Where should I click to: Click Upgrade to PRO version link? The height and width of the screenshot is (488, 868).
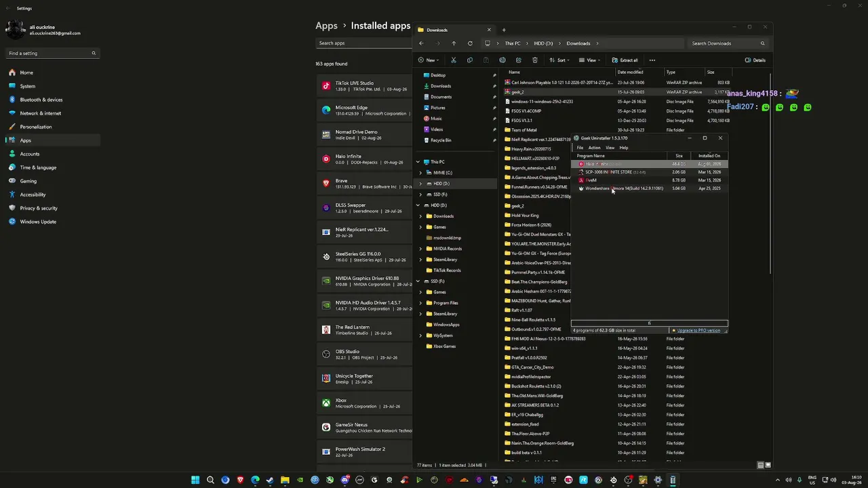(698, 331)
